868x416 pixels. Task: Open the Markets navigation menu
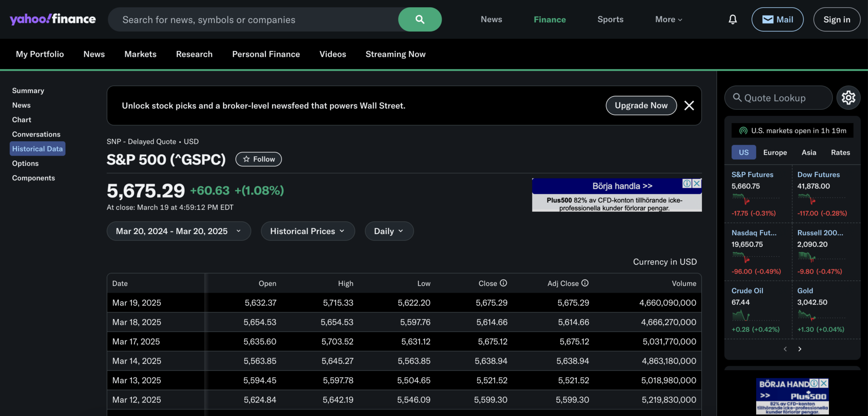(x=140, y=54)
